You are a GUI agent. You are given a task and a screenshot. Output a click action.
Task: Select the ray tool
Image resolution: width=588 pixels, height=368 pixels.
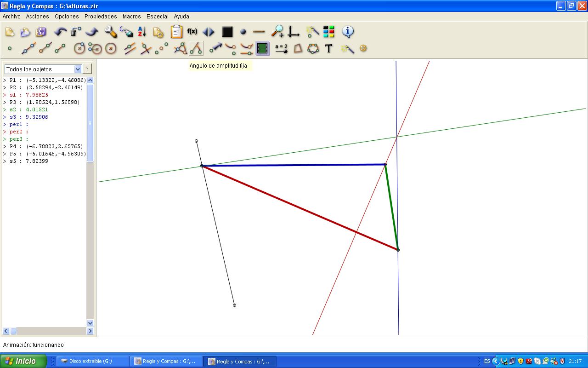pyautogui.click(x=45, y=48)
